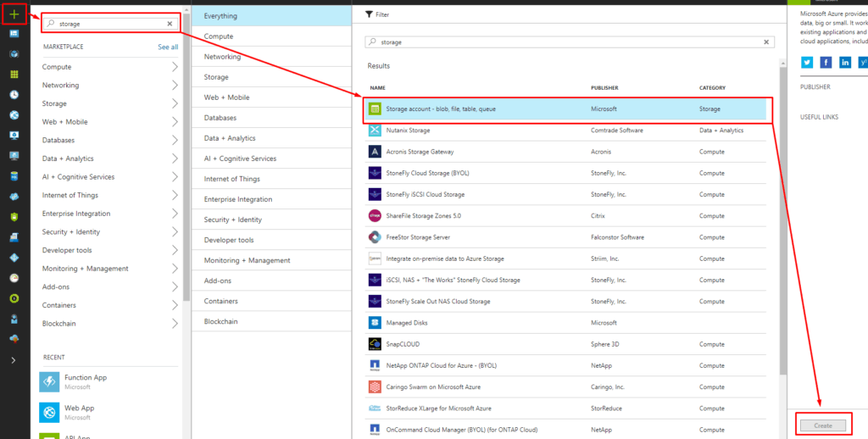The height and width of the screenshot is (439, 868).
Task: Select Compute in middle category list
Action: click(x=271, y=36)
